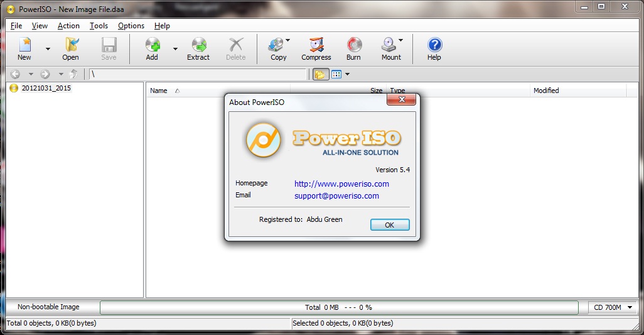
Task: Click the Up one level icon
Action: (73, 74)
